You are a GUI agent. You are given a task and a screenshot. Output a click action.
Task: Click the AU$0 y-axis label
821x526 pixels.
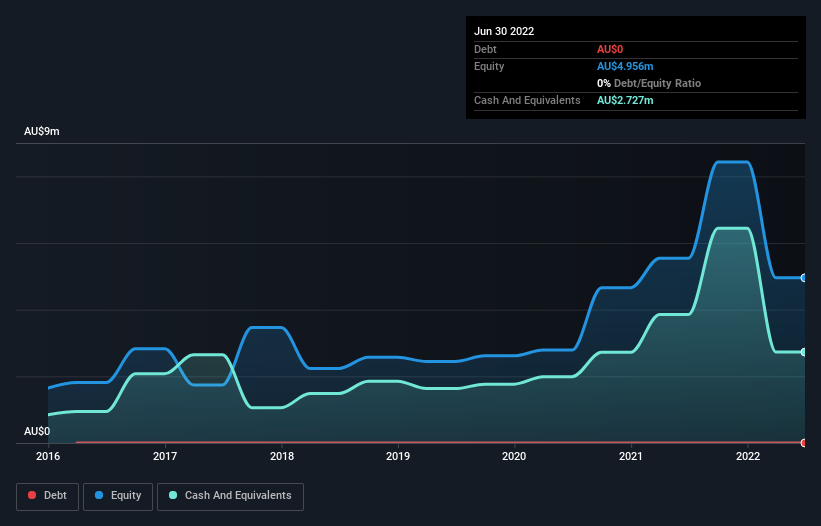tap(37, 431)
